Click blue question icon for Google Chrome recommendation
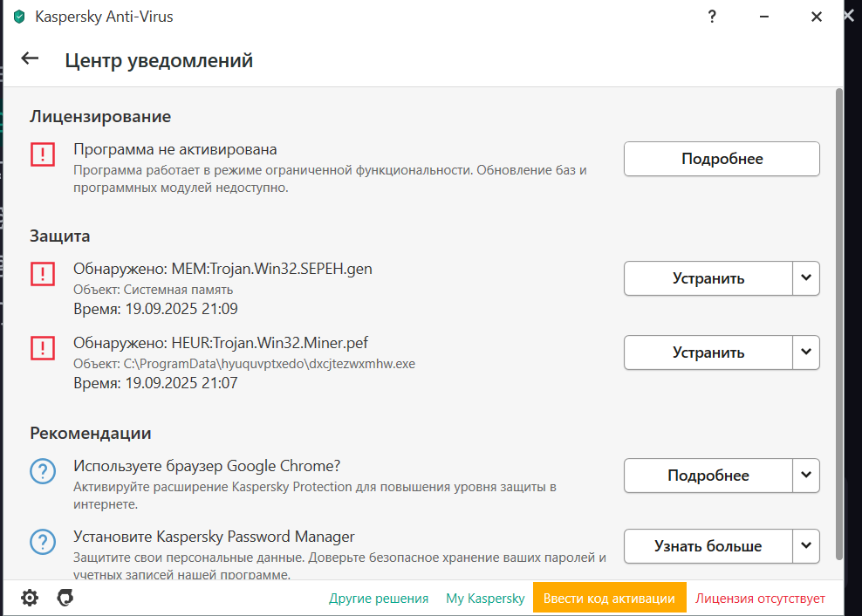Viewport: 862px width, 616px height. 43,471
